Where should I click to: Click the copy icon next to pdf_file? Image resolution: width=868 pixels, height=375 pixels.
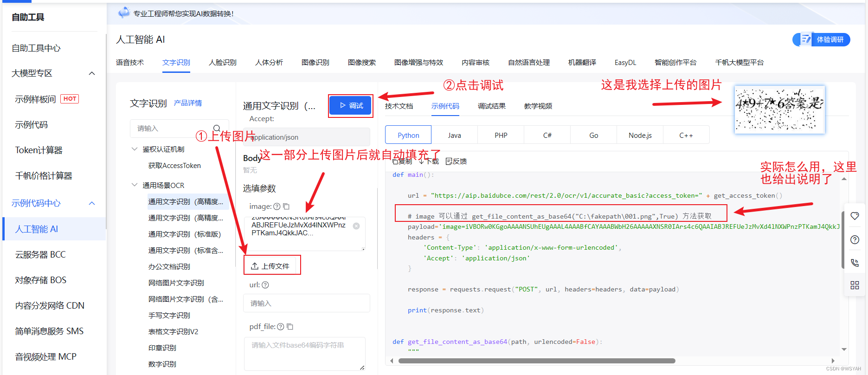click(290, 327)
